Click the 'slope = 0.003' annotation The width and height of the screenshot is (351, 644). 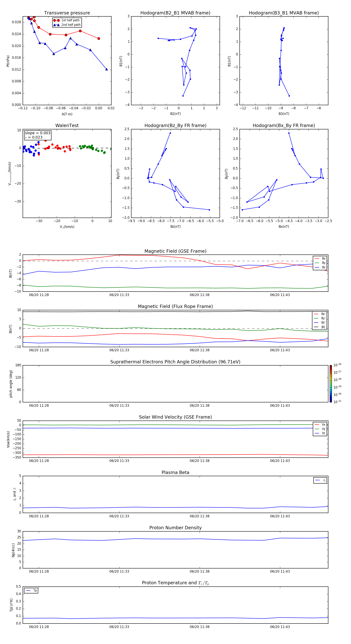(x=38, y=133)
